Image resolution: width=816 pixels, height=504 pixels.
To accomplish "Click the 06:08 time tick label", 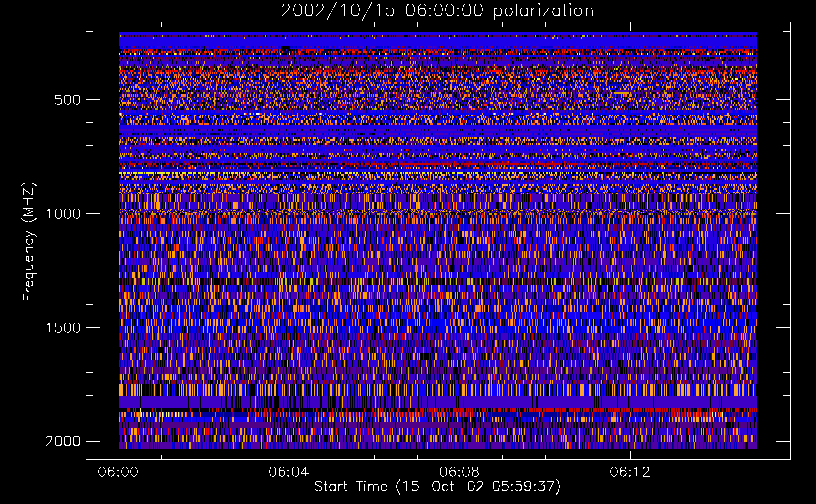I will 459,472.
